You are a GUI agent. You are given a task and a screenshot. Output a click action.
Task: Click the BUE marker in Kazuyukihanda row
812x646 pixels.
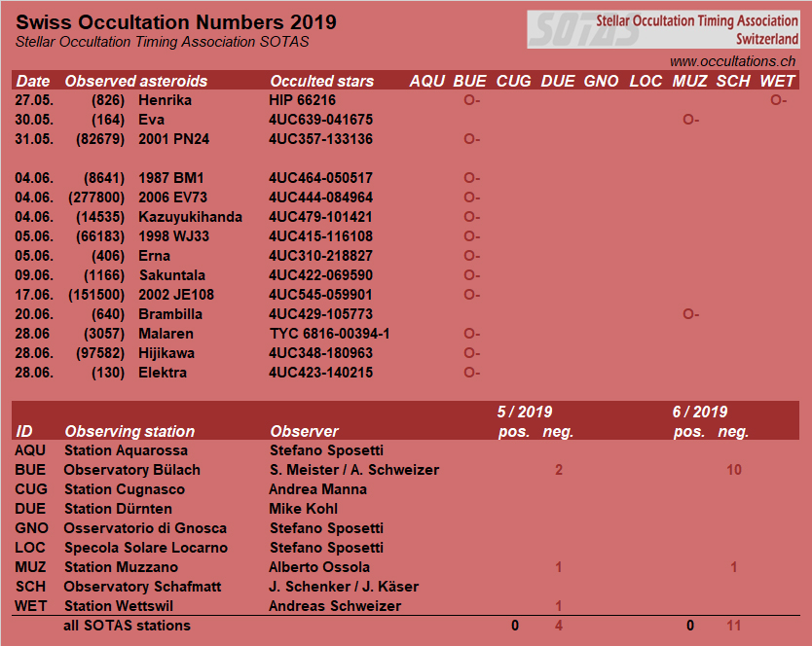pos(472,217)
